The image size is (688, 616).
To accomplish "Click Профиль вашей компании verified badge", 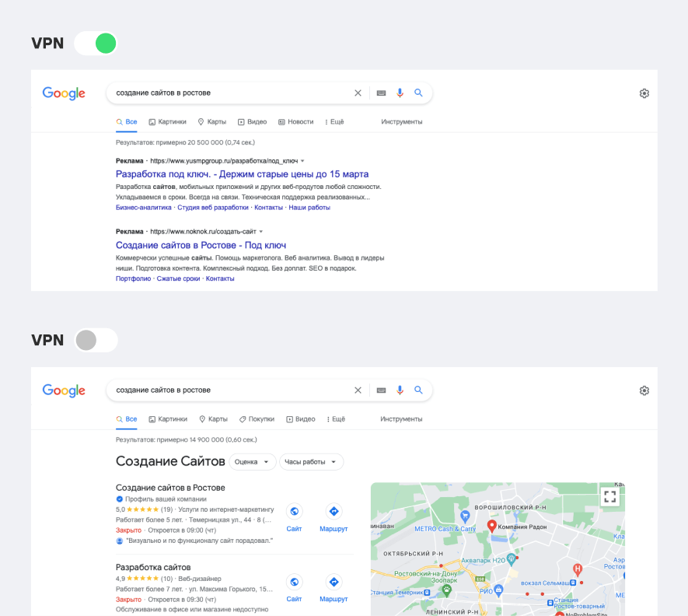I will [120, 499].
